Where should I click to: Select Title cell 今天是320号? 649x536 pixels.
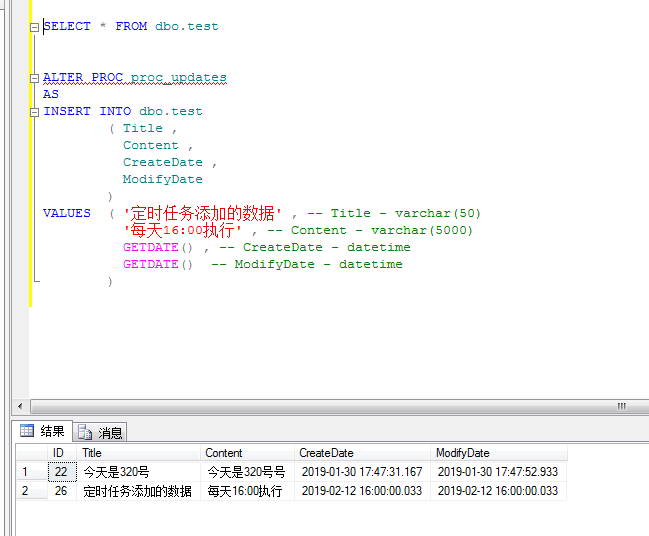[138, 471]
